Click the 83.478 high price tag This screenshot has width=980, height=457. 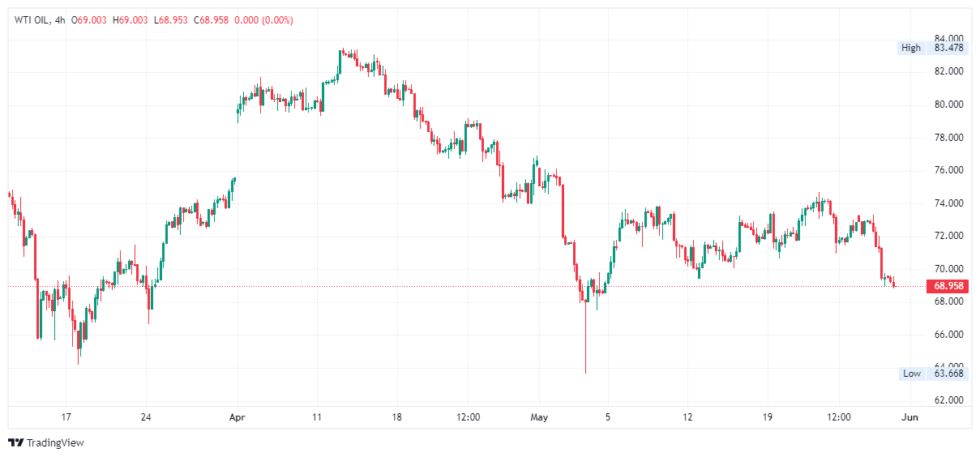[x=948, y=48]
